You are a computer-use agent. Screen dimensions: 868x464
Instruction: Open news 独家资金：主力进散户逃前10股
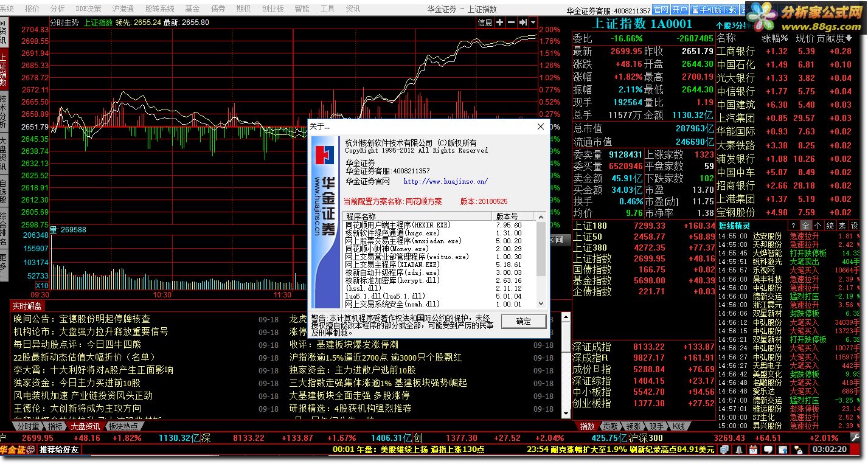tap(353, 370)
